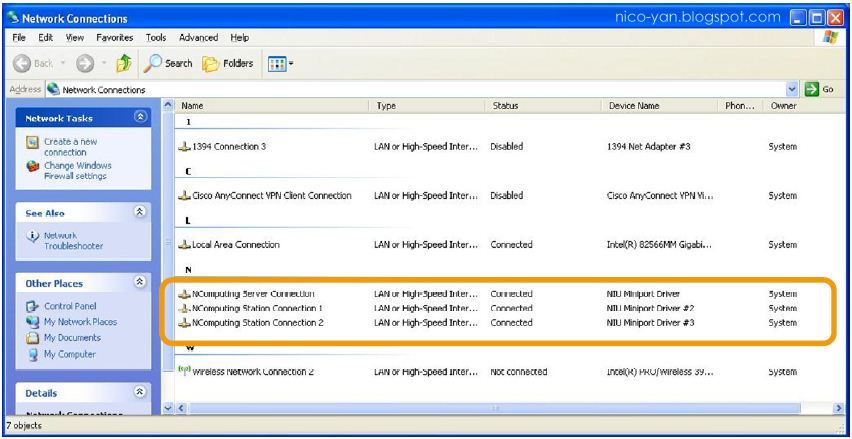Image resolution: width=852 pixels, height=439 pixels.
Task: Open the Tools menu
Action: [156, 37]
